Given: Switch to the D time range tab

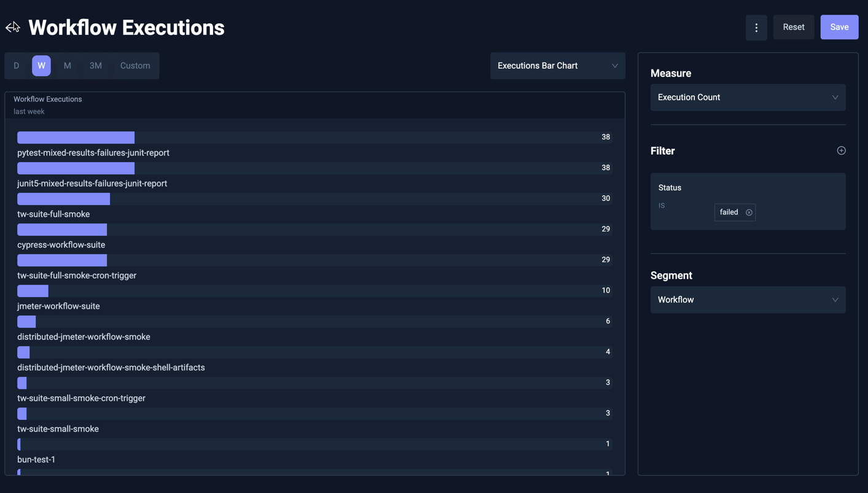Looking at the screenshot, I should coord(16,65).
